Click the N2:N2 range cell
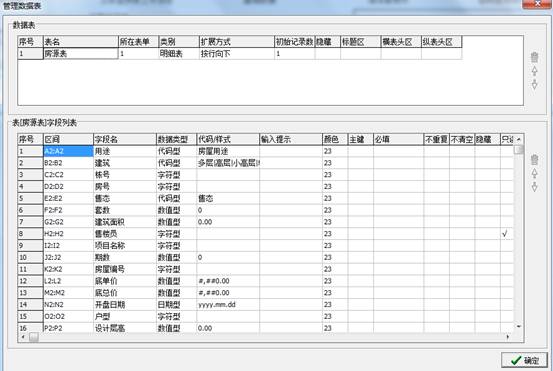553x371 pixels. click(x=68, y=304)
